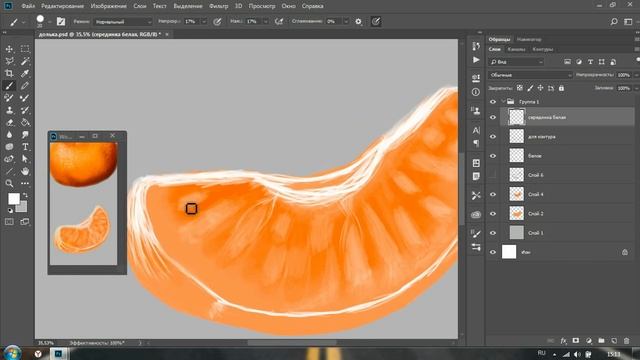Open the Файл menu
Viewport: 640px width, 360px height.
point(28,6)
